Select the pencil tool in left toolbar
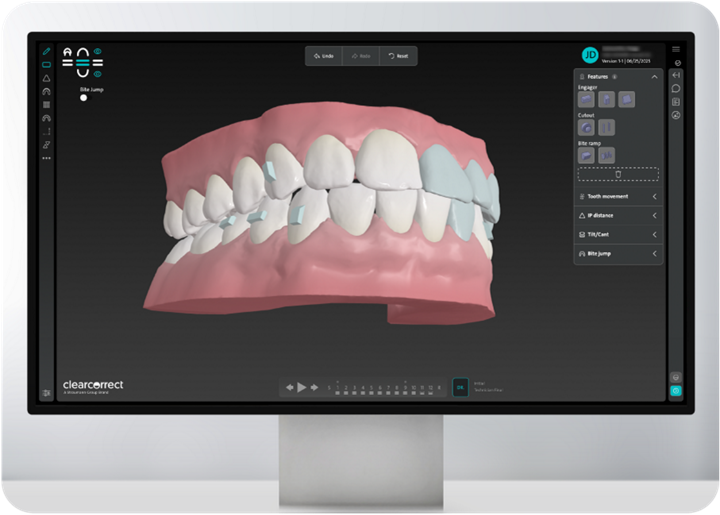 click(46, 50)
